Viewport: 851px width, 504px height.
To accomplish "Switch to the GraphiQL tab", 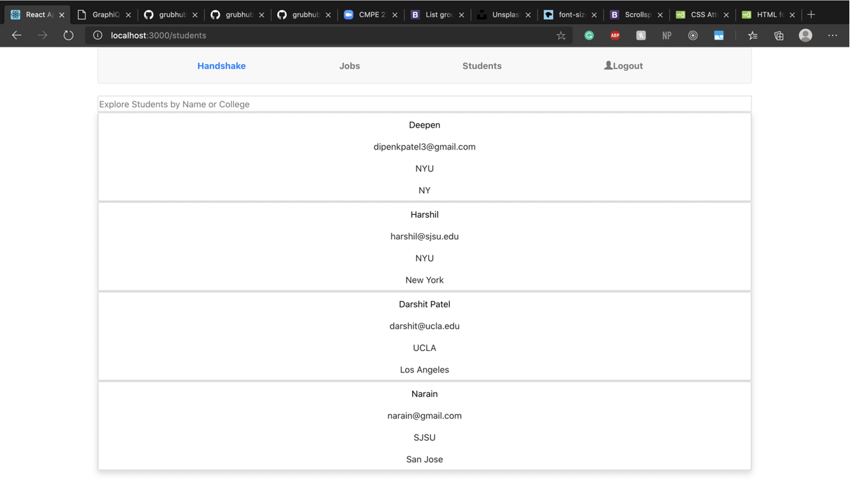I will click(105, 15).
